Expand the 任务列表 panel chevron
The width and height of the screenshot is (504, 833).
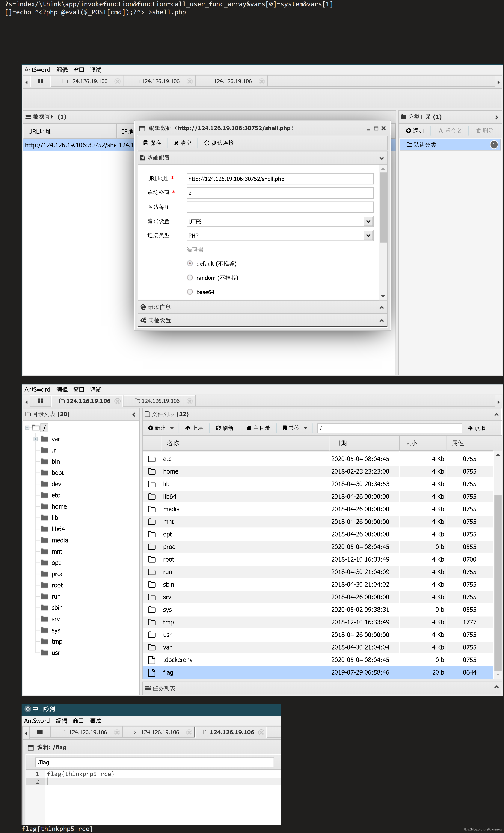point(496,687)
